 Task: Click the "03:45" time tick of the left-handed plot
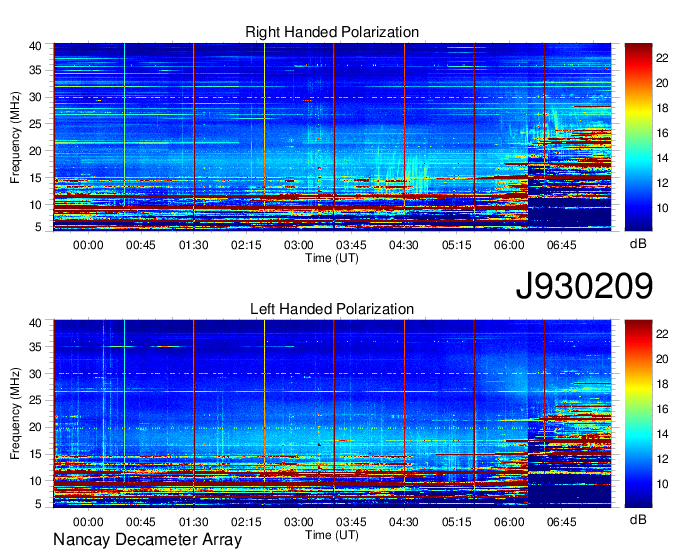coord(351,522)
